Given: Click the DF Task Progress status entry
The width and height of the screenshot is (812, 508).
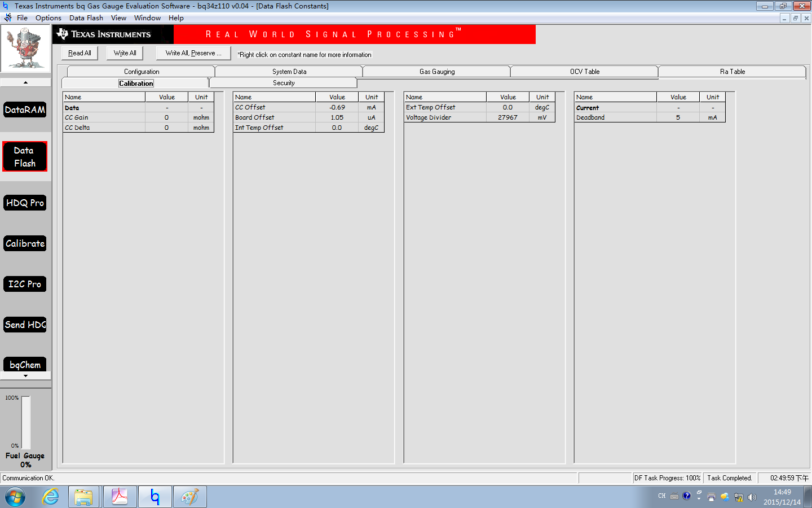Looking at the screenshot, I should pos(668,478).
